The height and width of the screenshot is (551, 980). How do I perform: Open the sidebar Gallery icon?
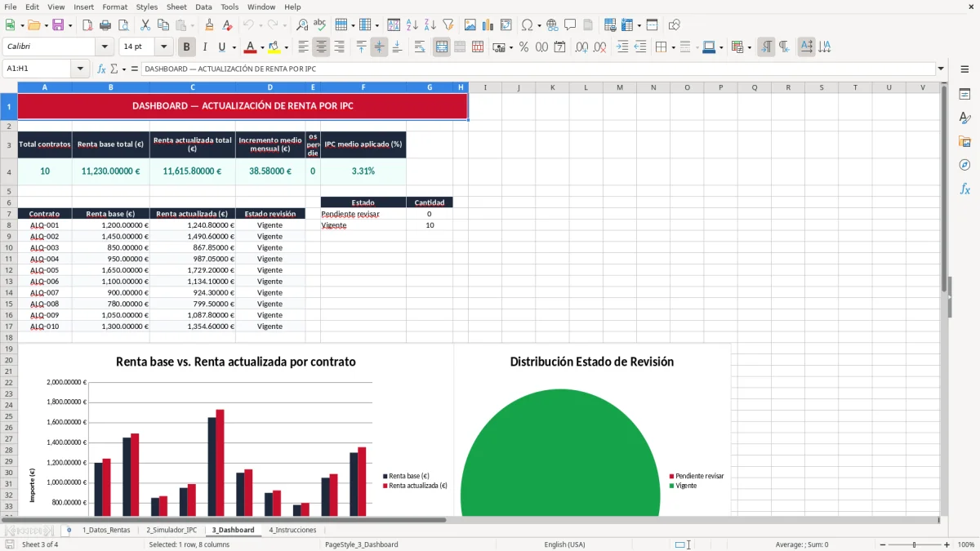964,142
